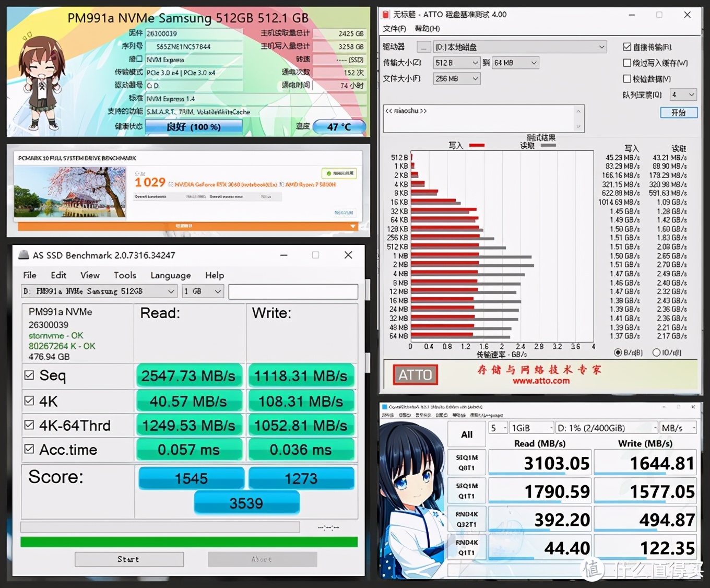This screenshot has width=710, height=588.
Task: Click the green AS SSD progress bar
Action: click(x=189, y=542)
